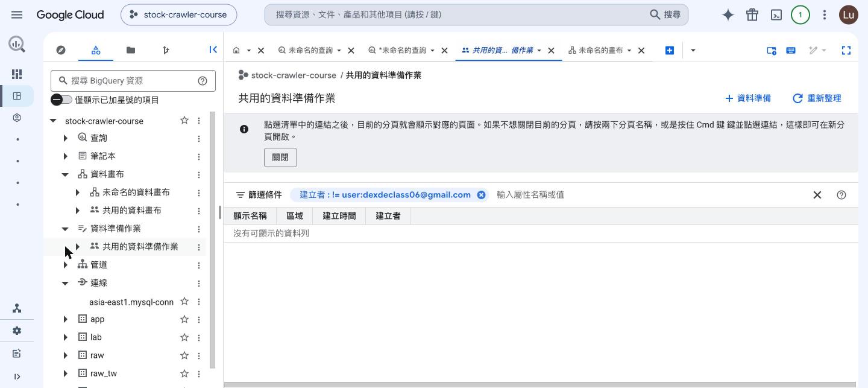Image resolution: width=868 pixels, height=388 pixels.
Task: Open notifications badge showing 1
Action: [800, 15]
